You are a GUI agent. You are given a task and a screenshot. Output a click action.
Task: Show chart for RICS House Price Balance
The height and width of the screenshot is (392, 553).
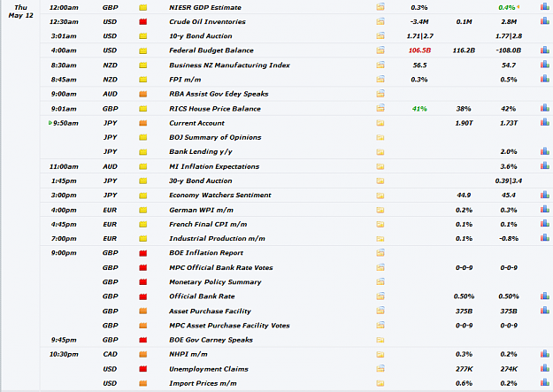tap(545, 108)
